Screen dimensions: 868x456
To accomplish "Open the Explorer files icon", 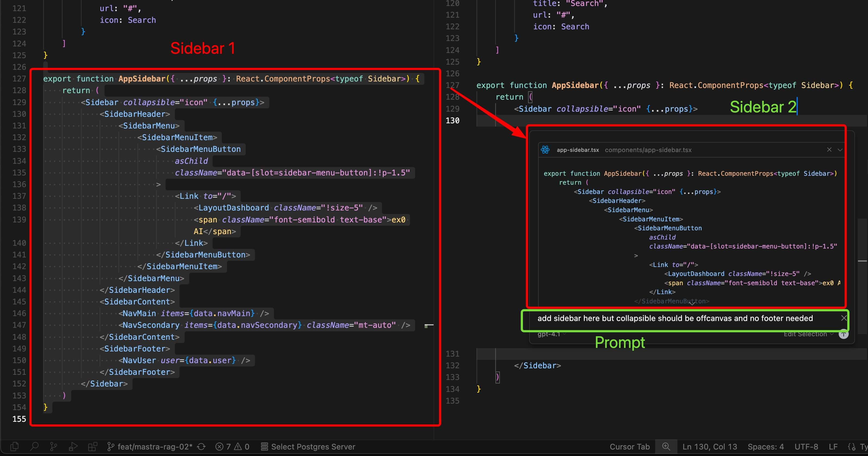I will [14, 446].
